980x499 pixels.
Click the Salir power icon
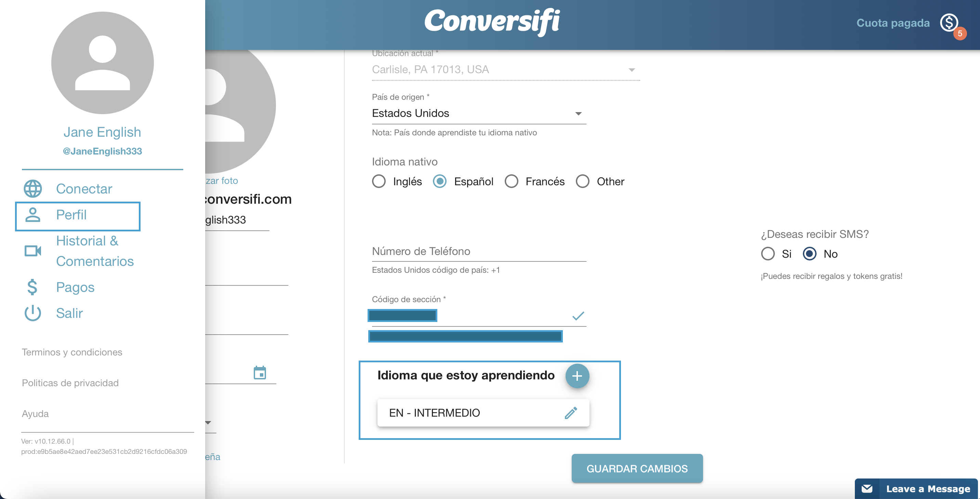[x=32, y=313]
